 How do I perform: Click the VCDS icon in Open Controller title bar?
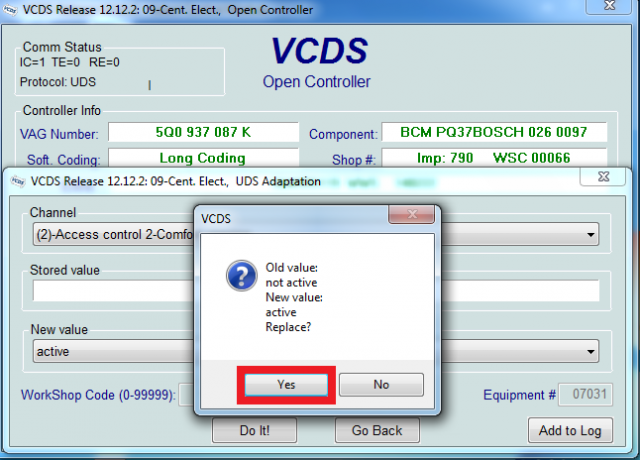[x=10, y=10]
